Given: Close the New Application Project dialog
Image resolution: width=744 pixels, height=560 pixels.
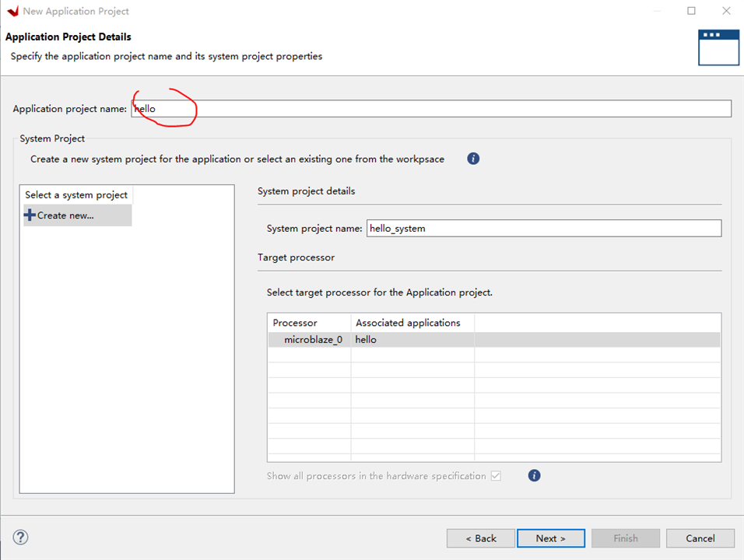Looking at the screenshot, I should point(726,11).
